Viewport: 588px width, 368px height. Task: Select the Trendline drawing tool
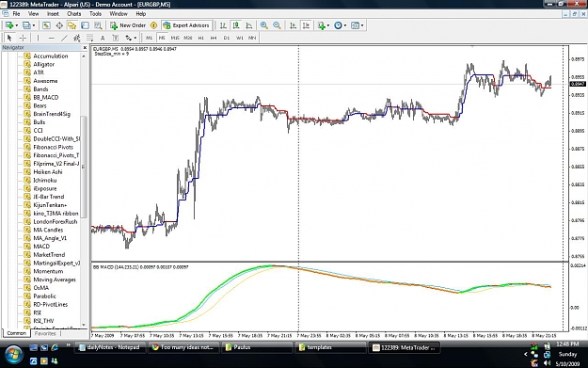pos(64,38)
